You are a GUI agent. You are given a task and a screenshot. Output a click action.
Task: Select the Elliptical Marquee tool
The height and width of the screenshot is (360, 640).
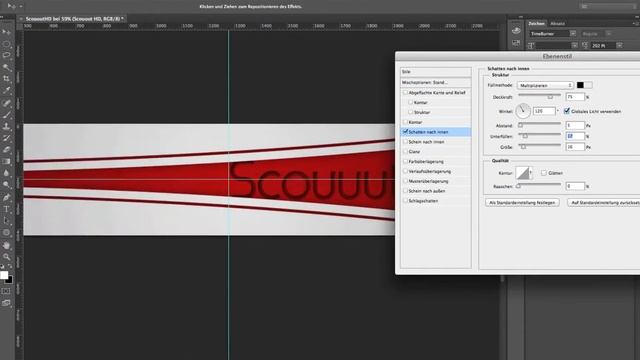tap(7, 44)
